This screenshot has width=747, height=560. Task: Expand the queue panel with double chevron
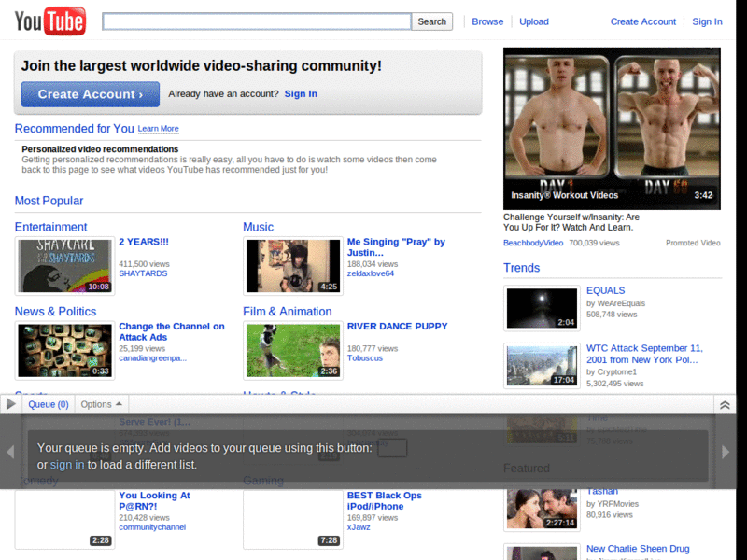coord(725,405)
